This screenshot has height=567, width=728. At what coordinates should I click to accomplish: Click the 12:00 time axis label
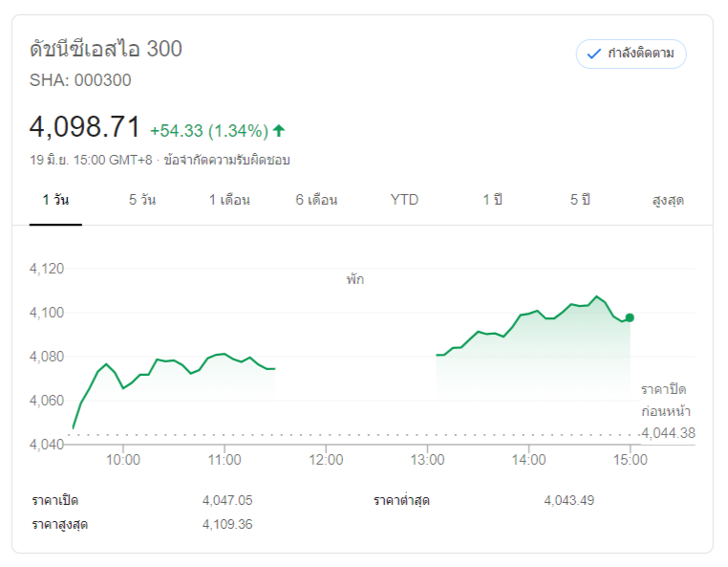326,460
